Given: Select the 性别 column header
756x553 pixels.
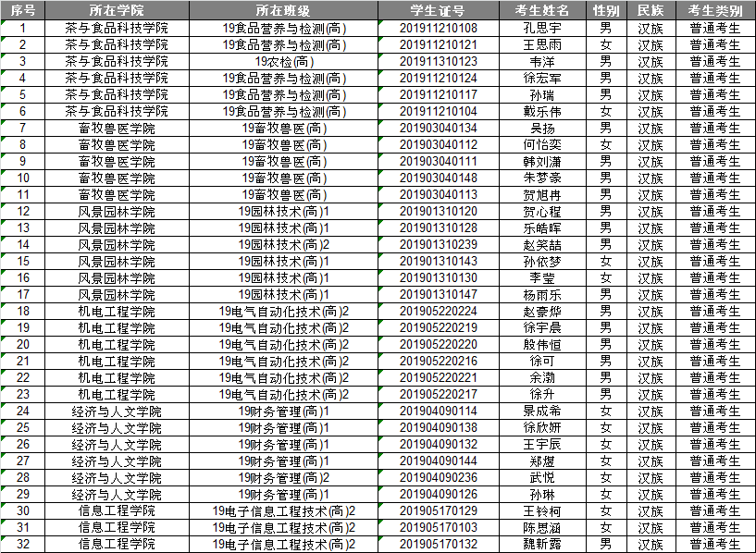Looking at the screenshot, I should tap(605, 11).
